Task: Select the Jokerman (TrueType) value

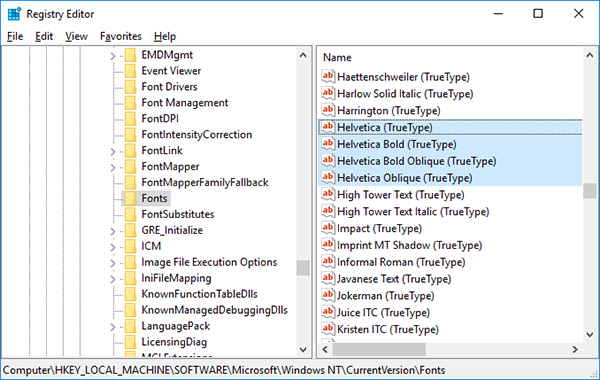Action: coord(385,296)
